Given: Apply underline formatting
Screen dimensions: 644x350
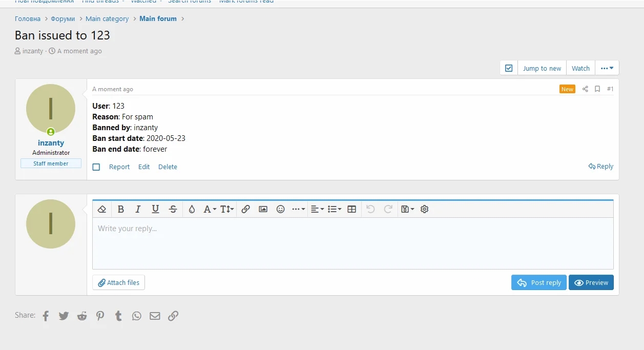Looking at the screenshot, I should point(155,209).
